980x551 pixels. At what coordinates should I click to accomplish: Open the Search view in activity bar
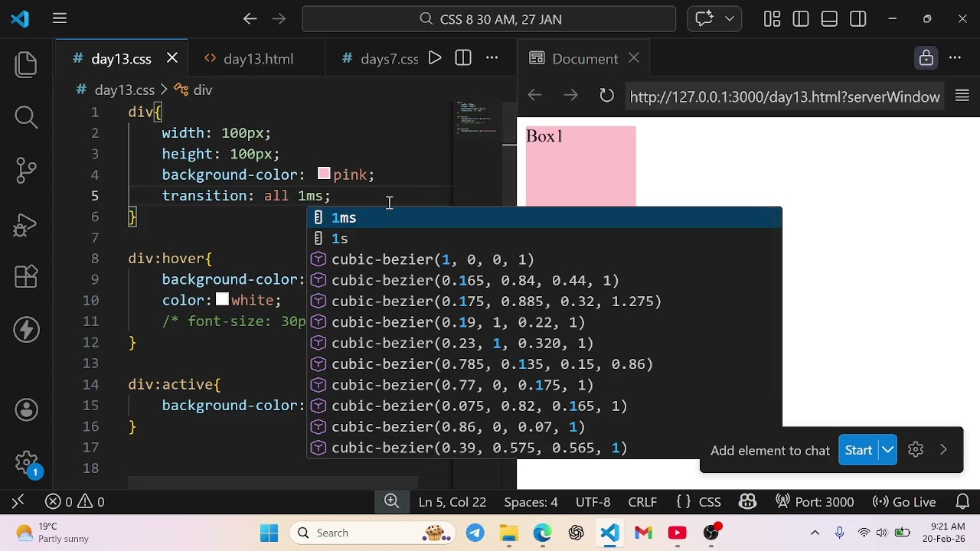tap(26, 117)
